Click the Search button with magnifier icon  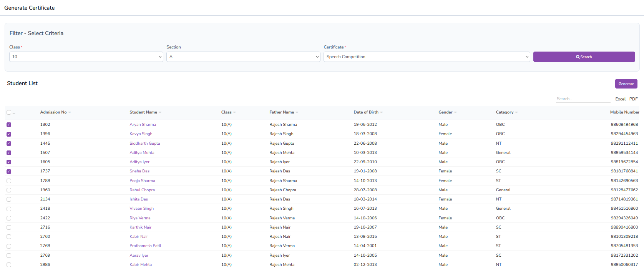[x=584, y=57]
